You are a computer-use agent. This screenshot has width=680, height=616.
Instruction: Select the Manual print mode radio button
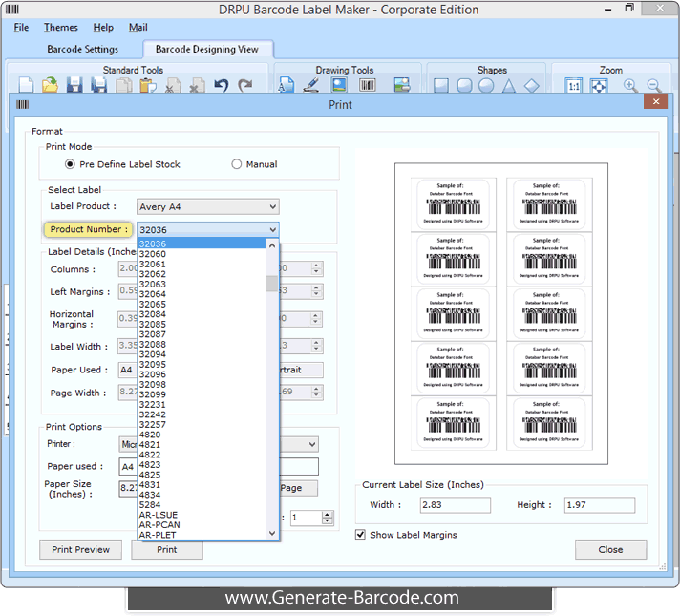pos(236,164)
